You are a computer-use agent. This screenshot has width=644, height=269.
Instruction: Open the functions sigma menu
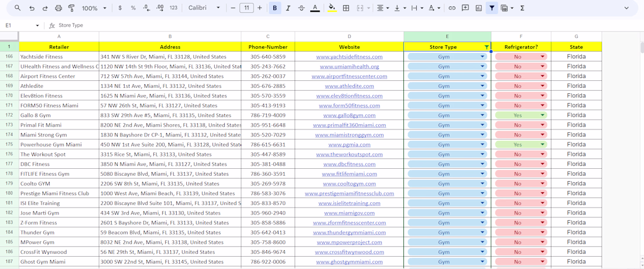click(522, 8)
